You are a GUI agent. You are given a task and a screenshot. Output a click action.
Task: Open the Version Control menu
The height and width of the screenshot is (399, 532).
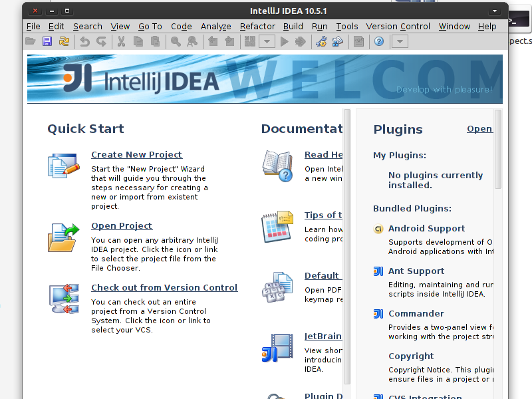click(x=398, y=27)
